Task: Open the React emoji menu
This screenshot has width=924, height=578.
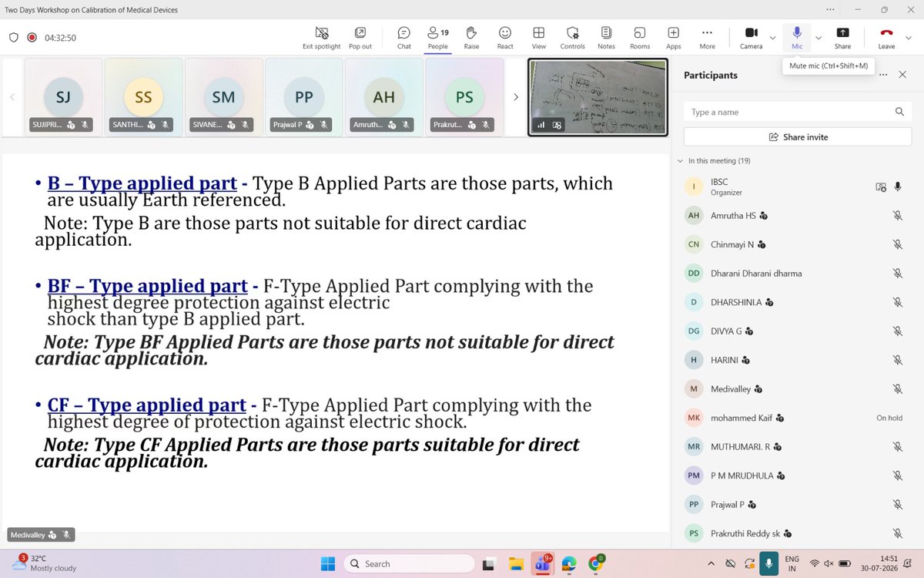Action: [505, 38]
